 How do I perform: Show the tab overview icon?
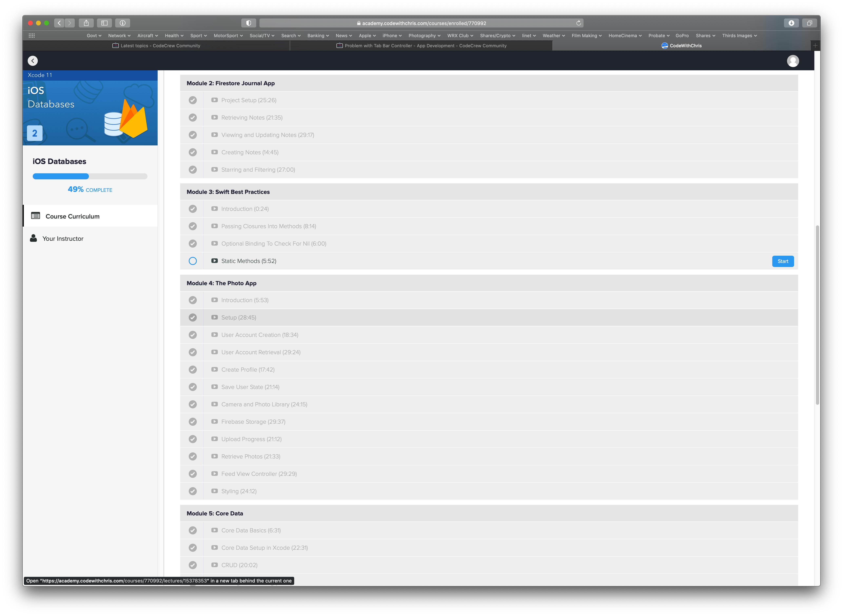tap(809, 23)
